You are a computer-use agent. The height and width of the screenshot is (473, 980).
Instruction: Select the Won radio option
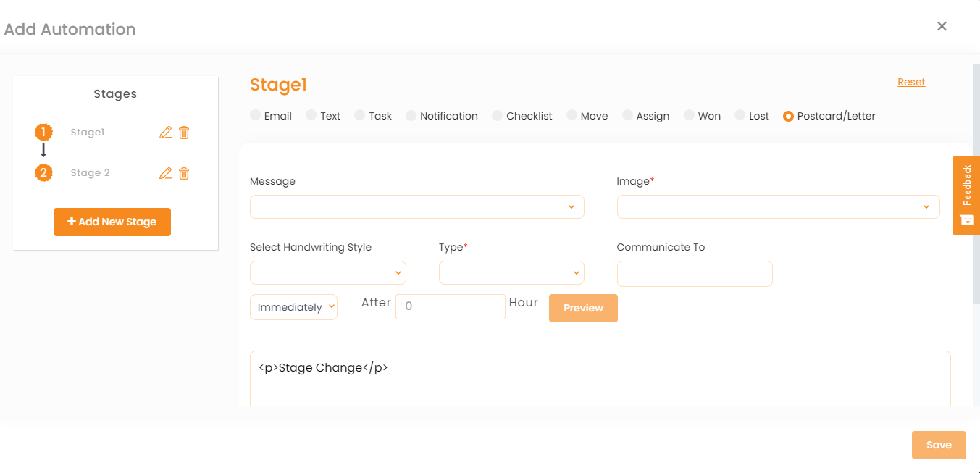(x=689, y=115)
